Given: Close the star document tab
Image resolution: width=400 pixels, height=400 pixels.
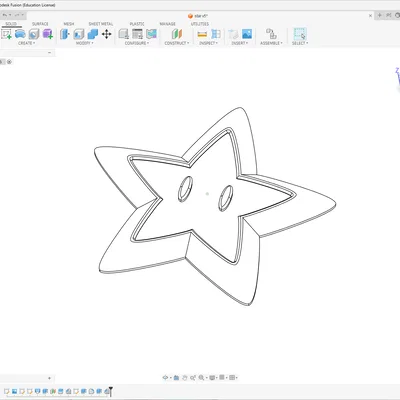Looking at the screenshot, I should pyautogui.click(x=370, y=16).
